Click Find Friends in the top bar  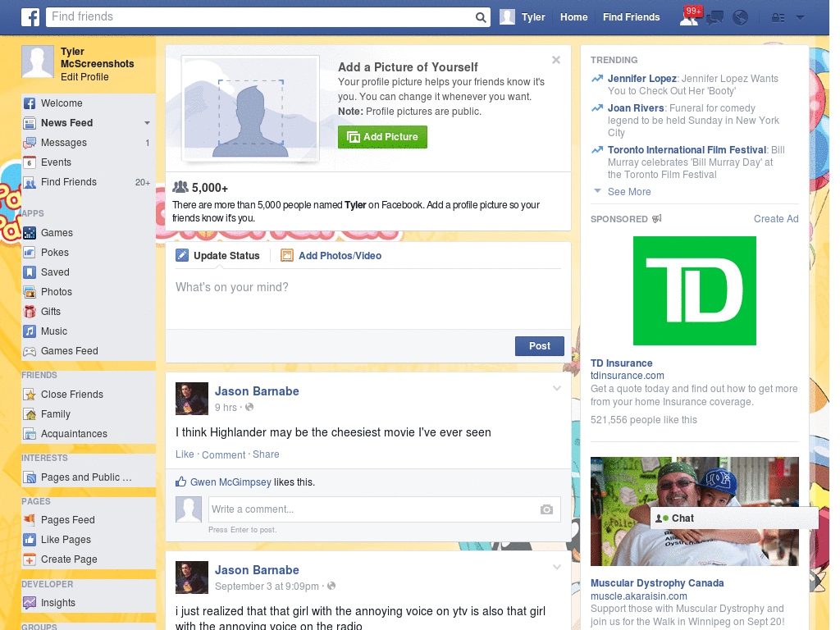click(631, 17)
